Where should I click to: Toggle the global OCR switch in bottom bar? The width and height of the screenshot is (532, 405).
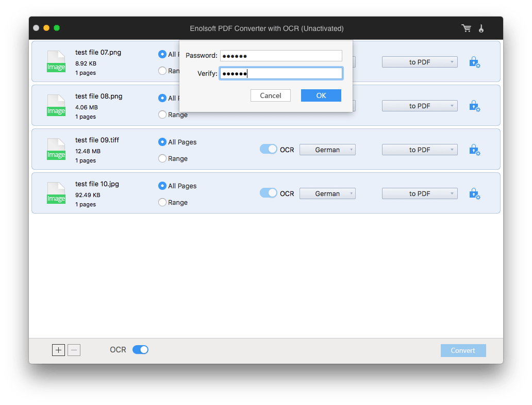pos(140,350)
